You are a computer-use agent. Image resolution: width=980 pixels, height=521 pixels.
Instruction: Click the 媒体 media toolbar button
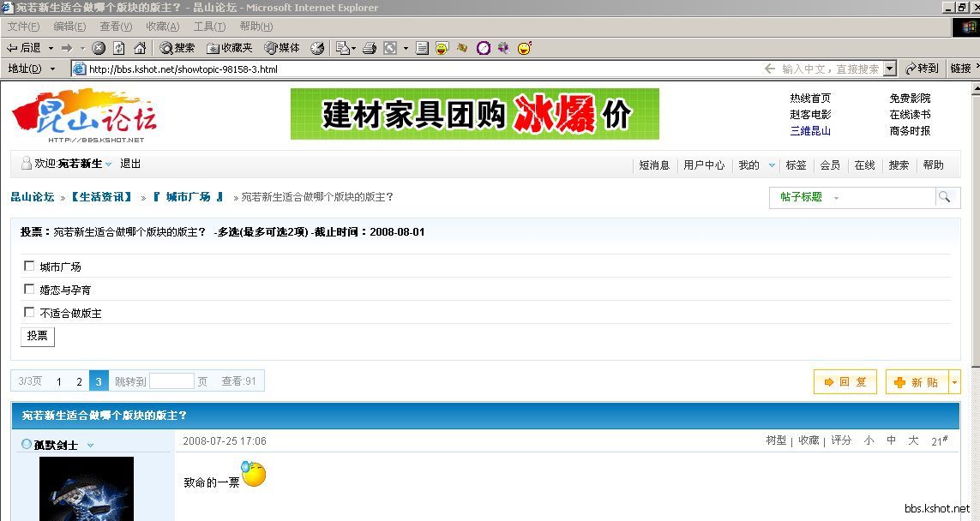tap(282, 48)
